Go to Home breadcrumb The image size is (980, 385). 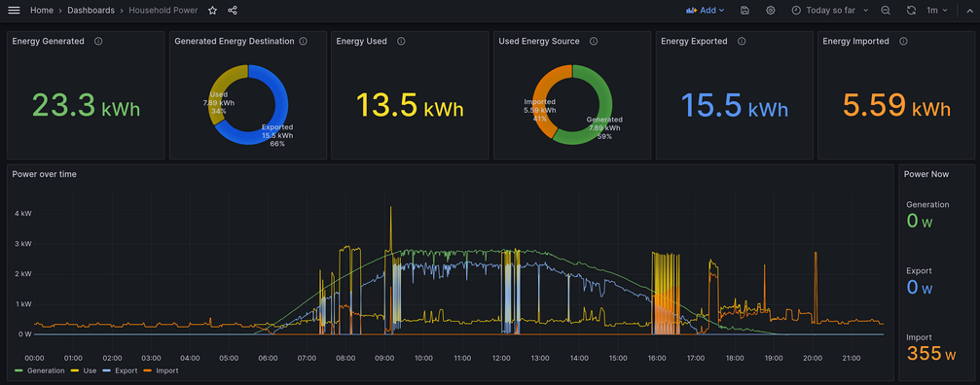tap(42, 10)
